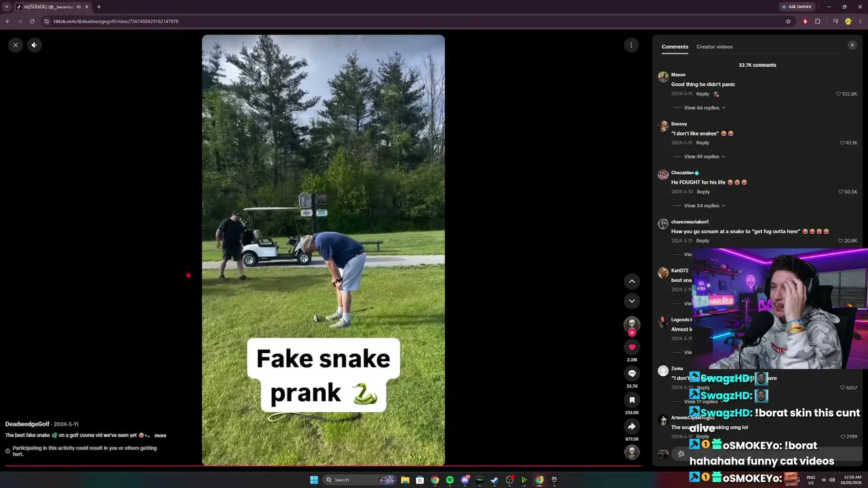Reply to Bensoy's comment

tap(703, 143)
